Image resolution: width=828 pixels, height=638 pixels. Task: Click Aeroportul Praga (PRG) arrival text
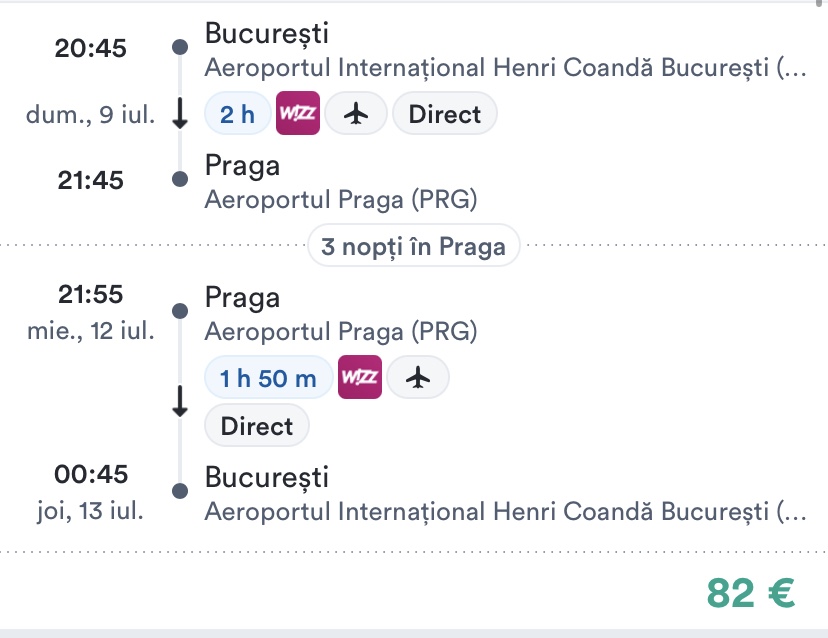tap(340, 200)
